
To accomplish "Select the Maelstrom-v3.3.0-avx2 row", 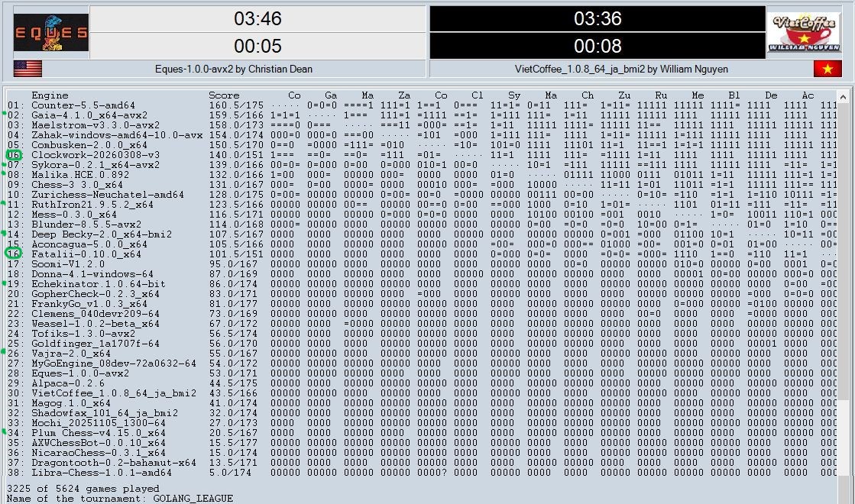I will tap(421, 124).
